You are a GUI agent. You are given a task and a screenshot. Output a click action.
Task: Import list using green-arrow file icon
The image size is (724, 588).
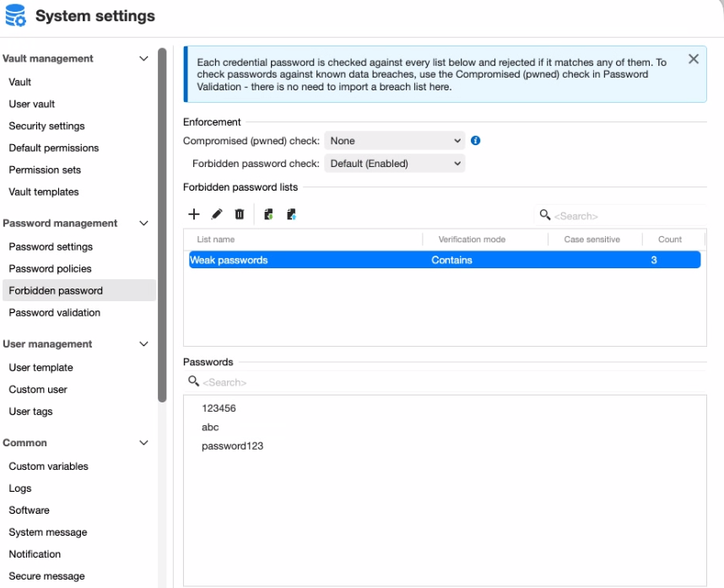(268, 214)
